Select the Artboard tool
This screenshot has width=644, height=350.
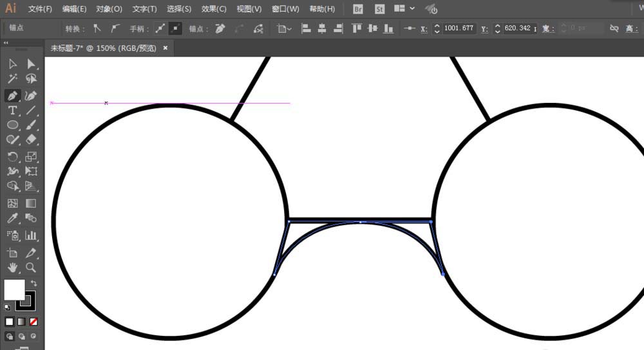[13, 253]
